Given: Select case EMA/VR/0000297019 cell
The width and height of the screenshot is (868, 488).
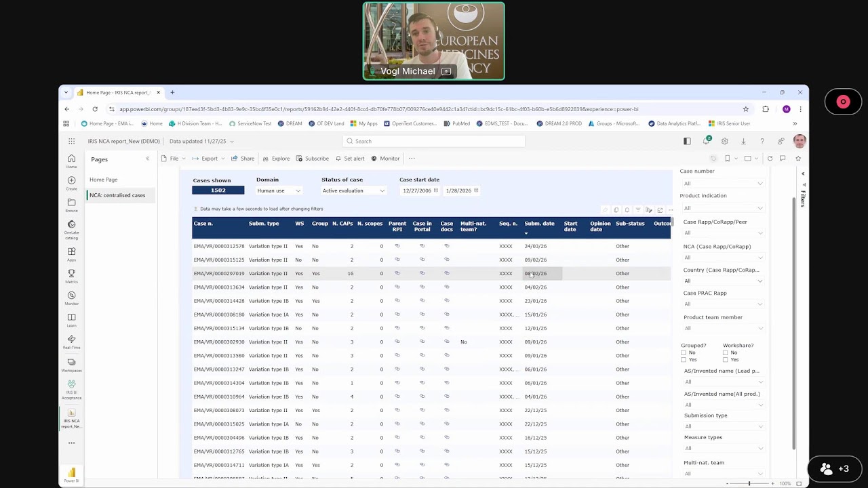Looking at the screenshot, I should [219, 274].
